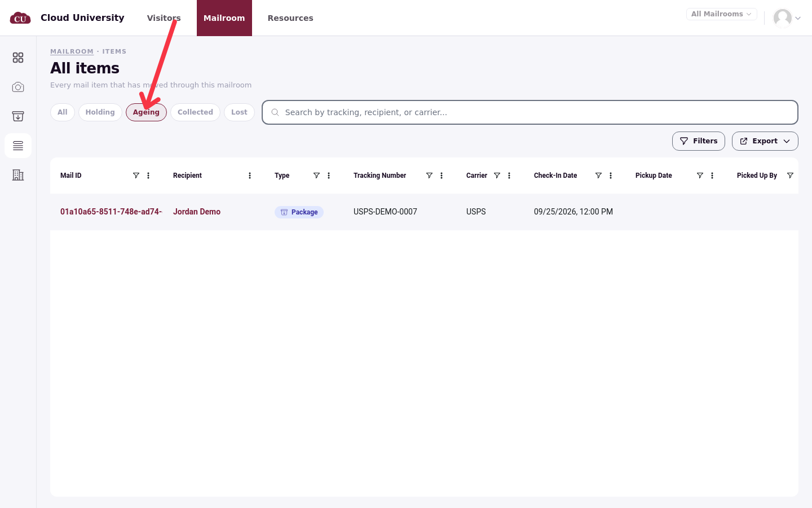
Task: Click the Type column filter icon
Action: pyautogui.click(x=316, y=176)
